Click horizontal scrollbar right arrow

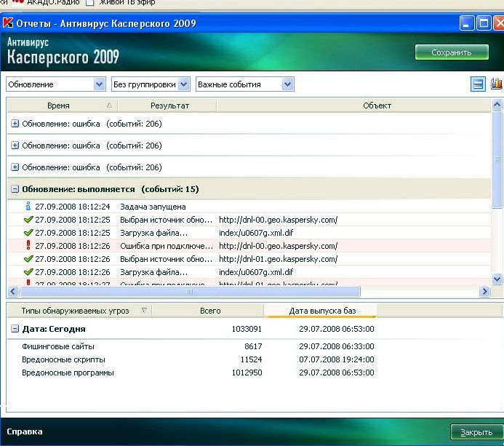[x=484, y=291]
